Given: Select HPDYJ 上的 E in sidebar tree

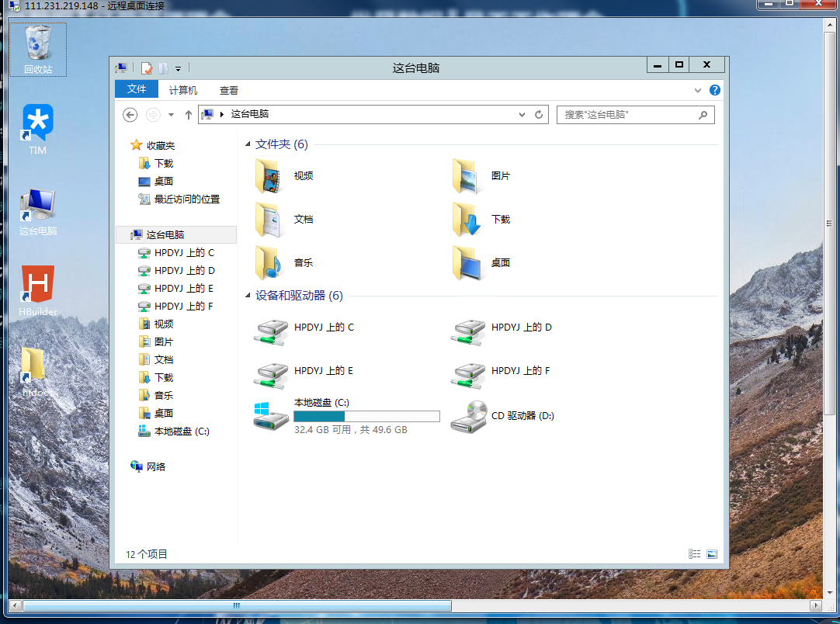Looking at the screenshot, I should click(x=175, y=288).
